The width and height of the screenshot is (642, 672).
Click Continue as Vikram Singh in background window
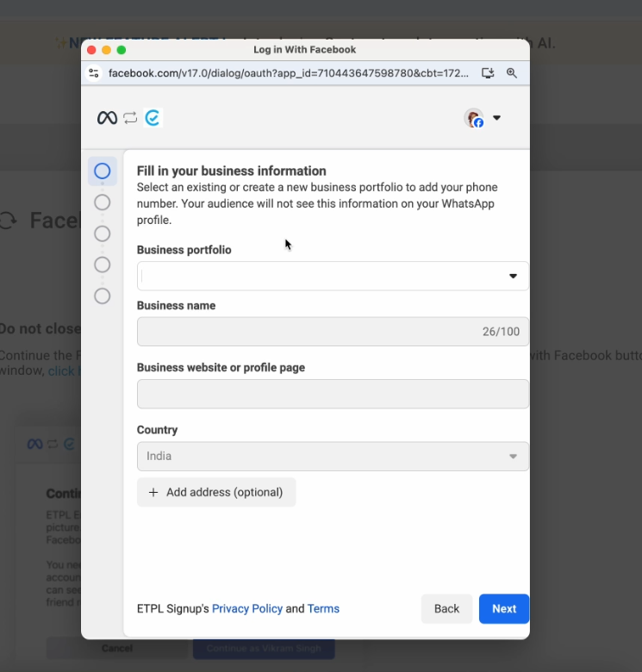coord(264,649)
